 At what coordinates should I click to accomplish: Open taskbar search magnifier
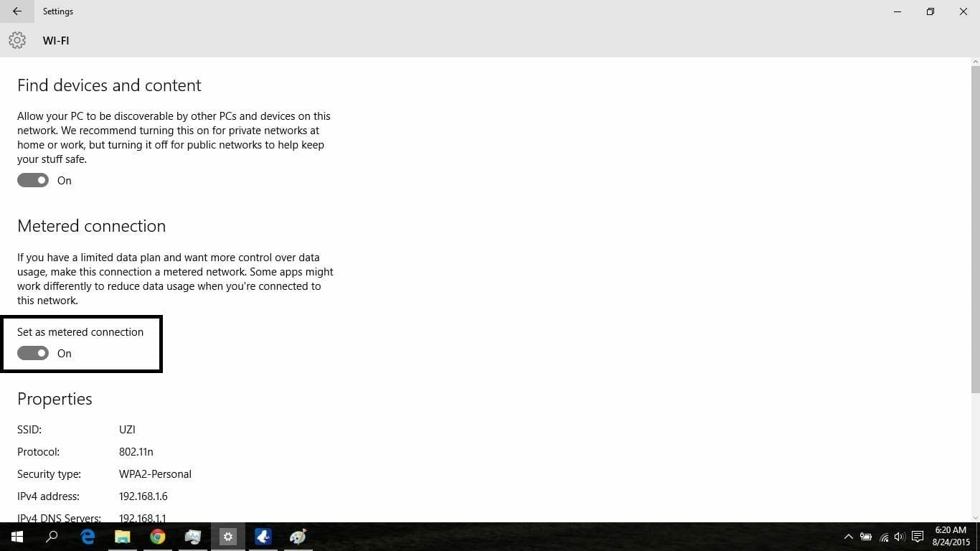[52, 537]
